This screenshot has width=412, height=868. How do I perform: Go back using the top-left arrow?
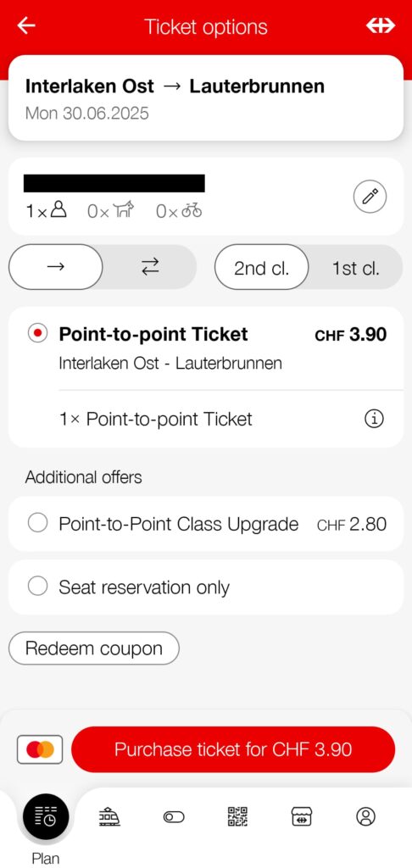26,25
